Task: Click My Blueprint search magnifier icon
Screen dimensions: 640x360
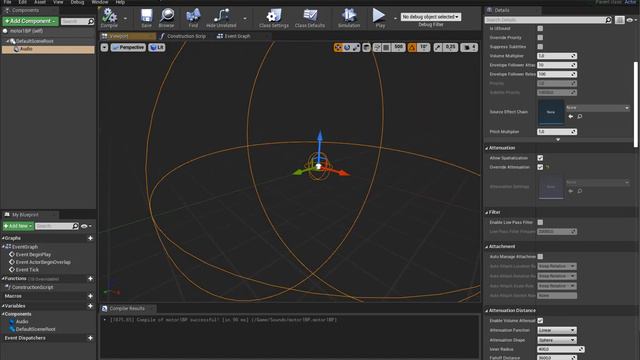Action: tap(75, 226)
